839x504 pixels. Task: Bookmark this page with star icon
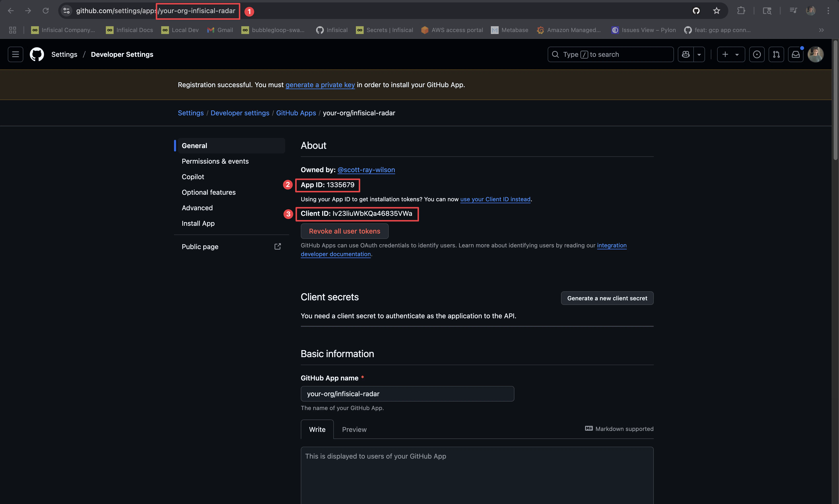[716, 11]
